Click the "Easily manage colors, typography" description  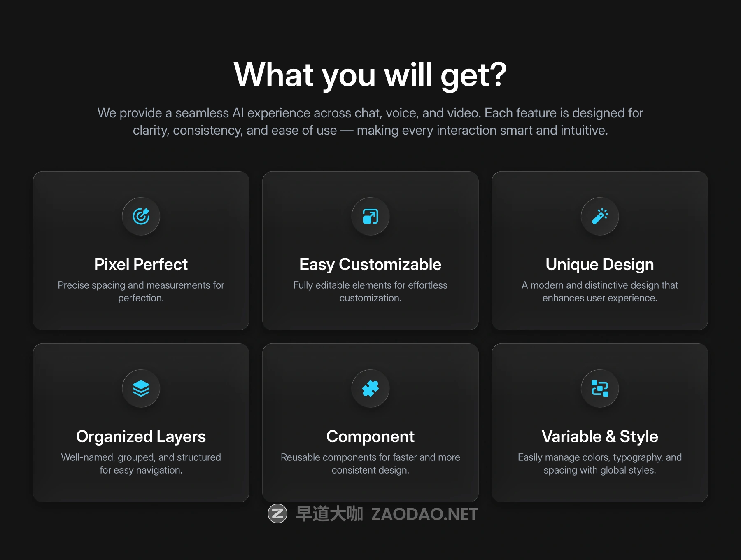coord(600,463)
